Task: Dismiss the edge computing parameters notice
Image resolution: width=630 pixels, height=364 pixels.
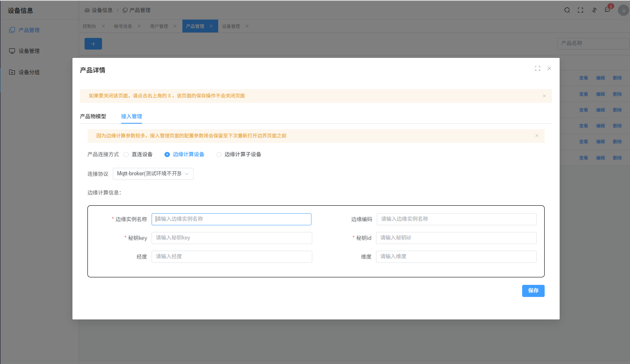Action: coord(537,136)
